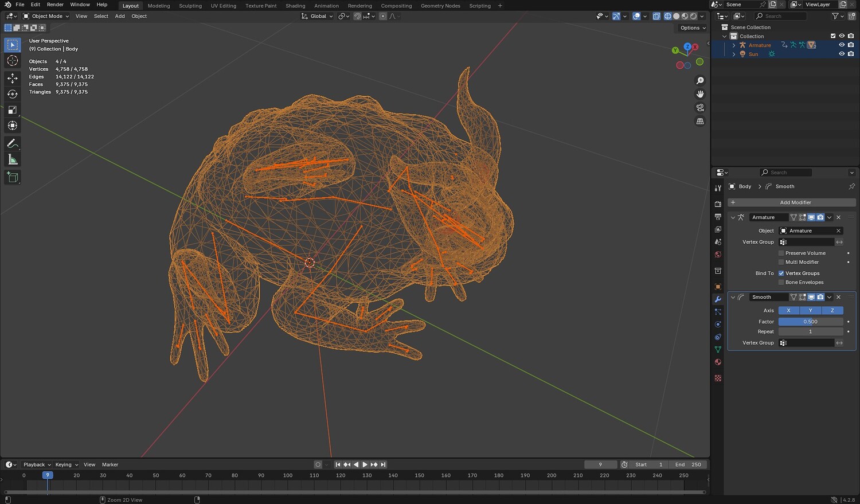
Task: Open the Object Data properties tab
Action: pos(718,350)
